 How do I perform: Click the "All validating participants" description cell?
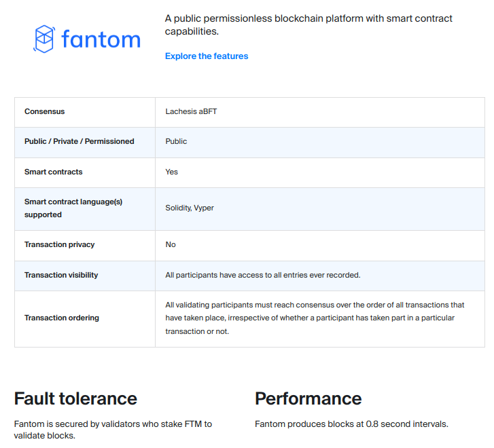[x=315, y=318]
